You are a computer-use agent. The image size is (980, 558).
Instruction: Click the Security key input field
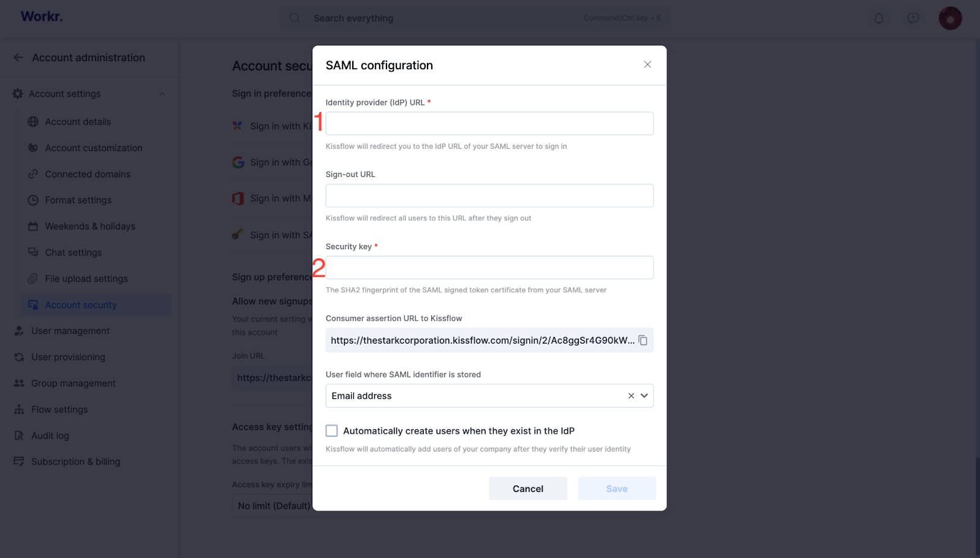click(489, 268)
